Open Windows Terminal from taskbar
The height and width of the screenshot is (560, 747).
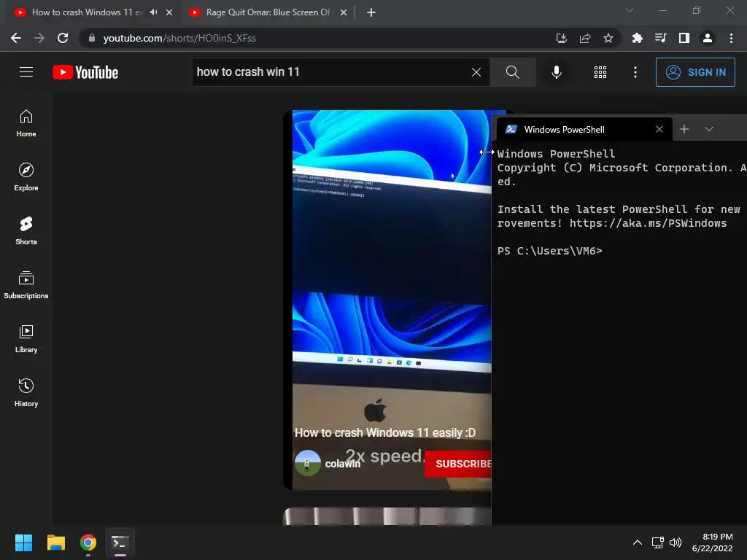tap(120, 542)
